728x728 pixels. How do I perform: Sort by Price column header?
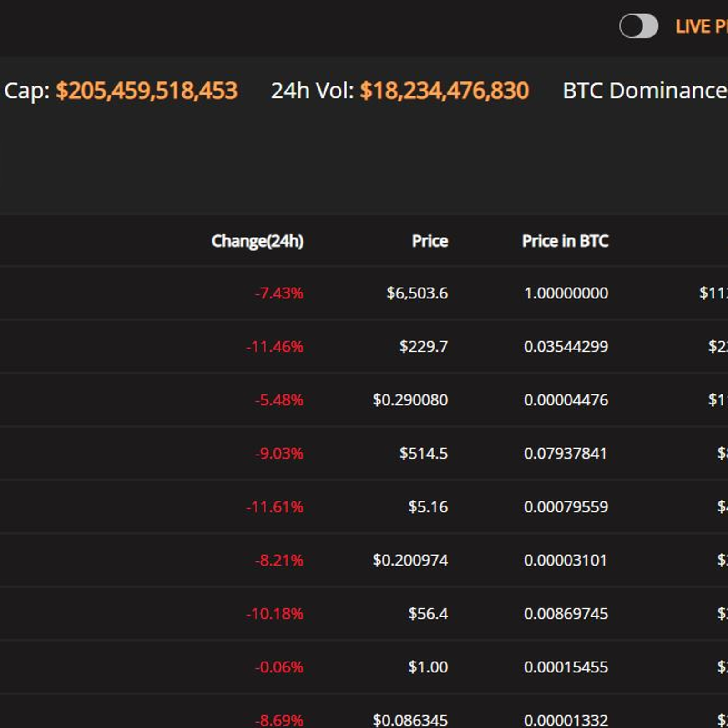click(x=430, y=241)
